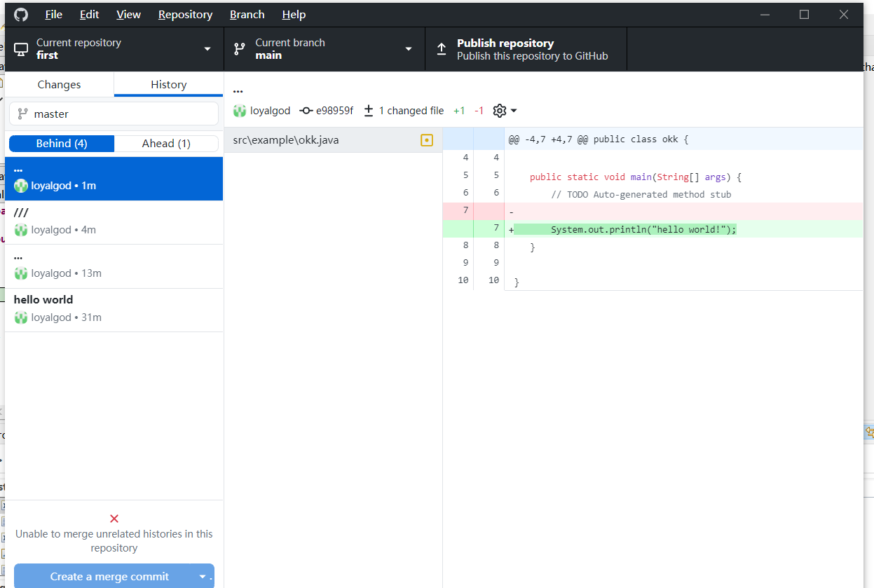Open the diff settings gear icon
874x588 pixels.
pos(500,111)
